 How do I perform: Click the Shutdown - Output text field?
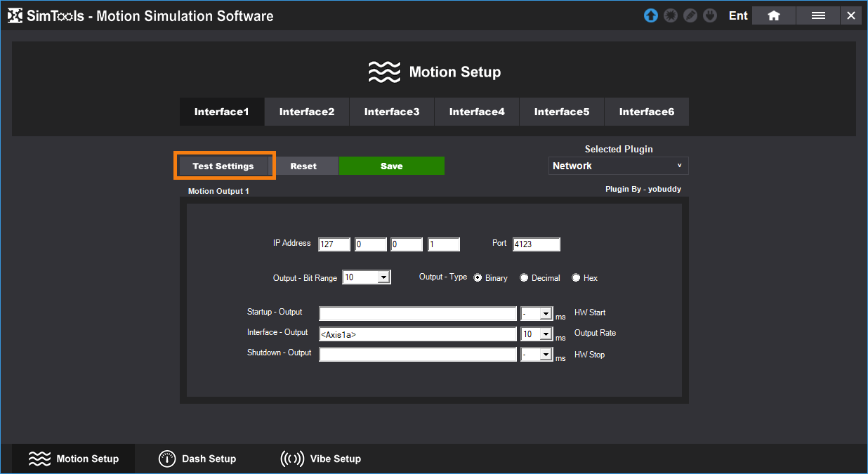pyautogui.click(x=418, y=355)
